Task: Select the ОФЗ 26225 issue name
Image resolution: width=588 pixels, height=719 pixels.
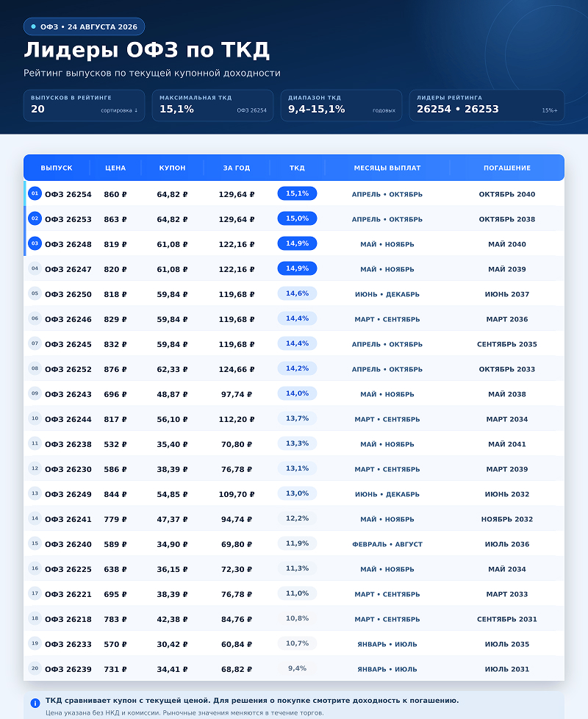Action: (68, 569)
